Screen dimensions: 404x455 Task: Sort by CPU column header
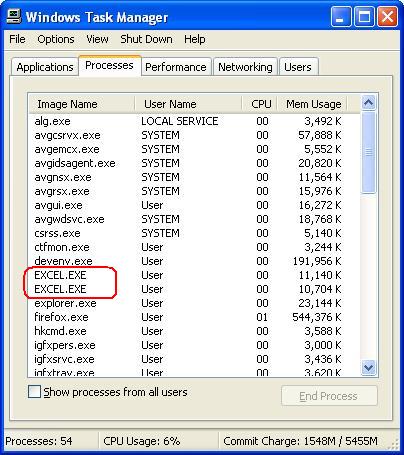tap(260, 104)
